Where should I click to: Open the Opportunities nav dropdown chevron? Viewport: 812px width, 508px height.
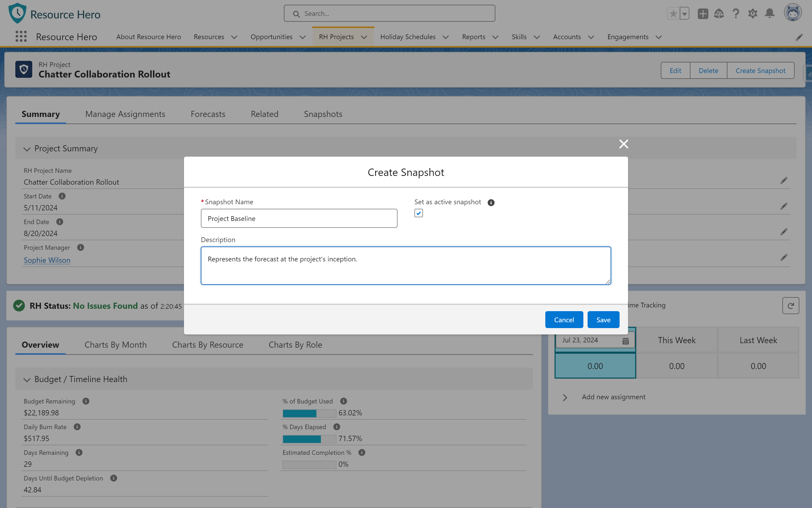(302, 37)
